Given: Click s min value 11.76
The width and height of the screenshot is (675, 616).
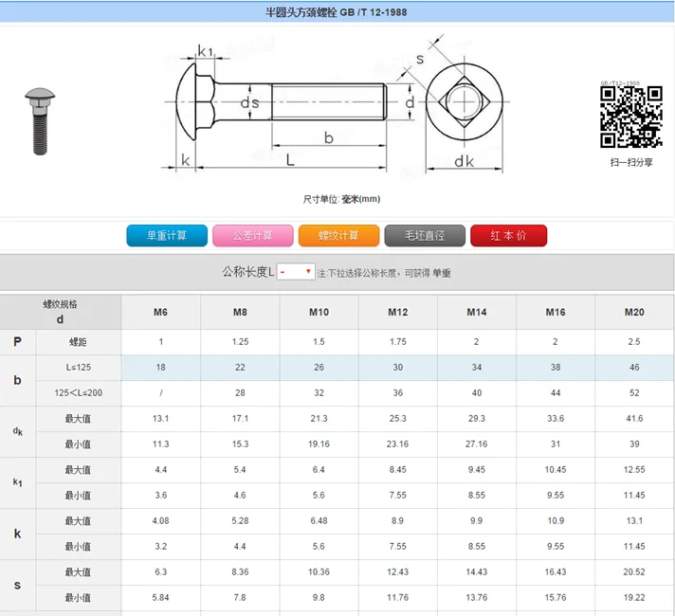Looking at the screenshot, I should coord(398,597).
